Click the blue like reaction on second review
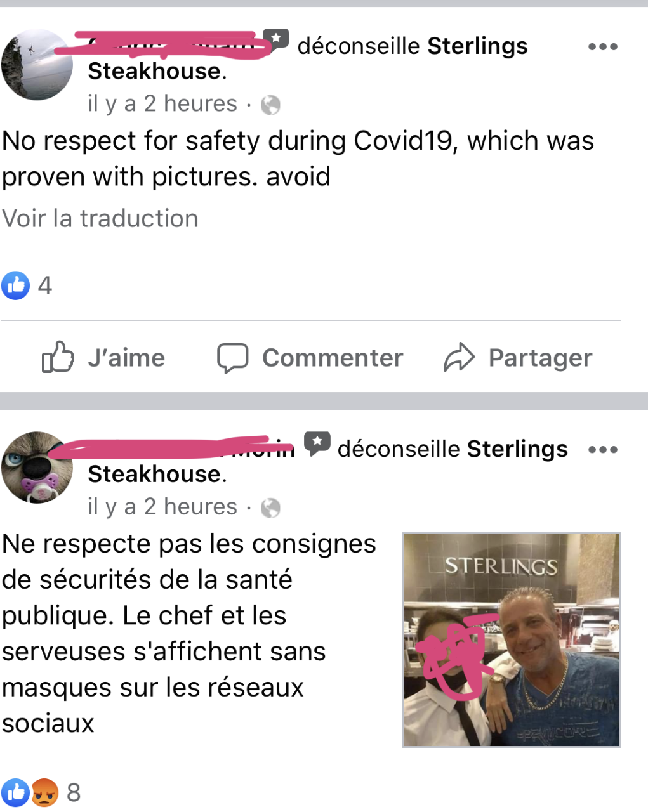The width and height of the screenshot is (648, 812). pos(16,793)
